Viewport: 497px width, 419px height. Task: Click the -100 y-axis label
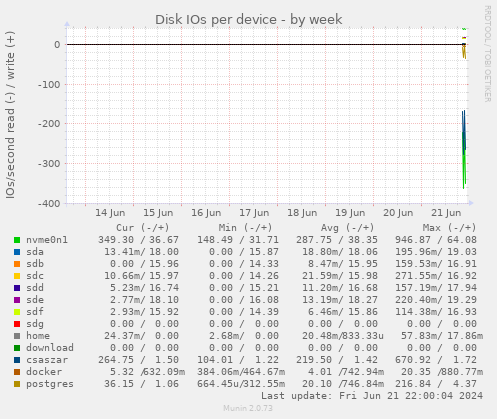(49, 84)
